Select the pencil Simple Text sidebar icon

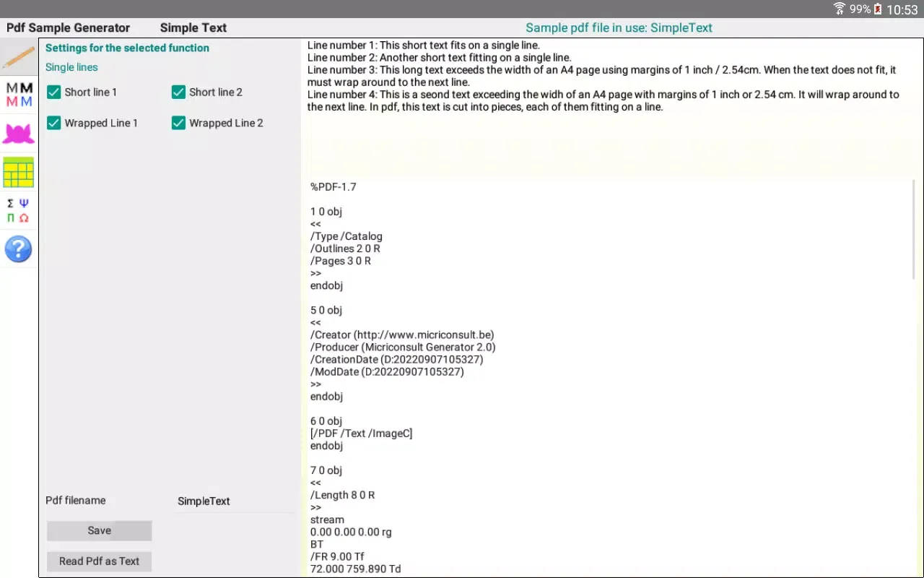click(x=19, y=57)
